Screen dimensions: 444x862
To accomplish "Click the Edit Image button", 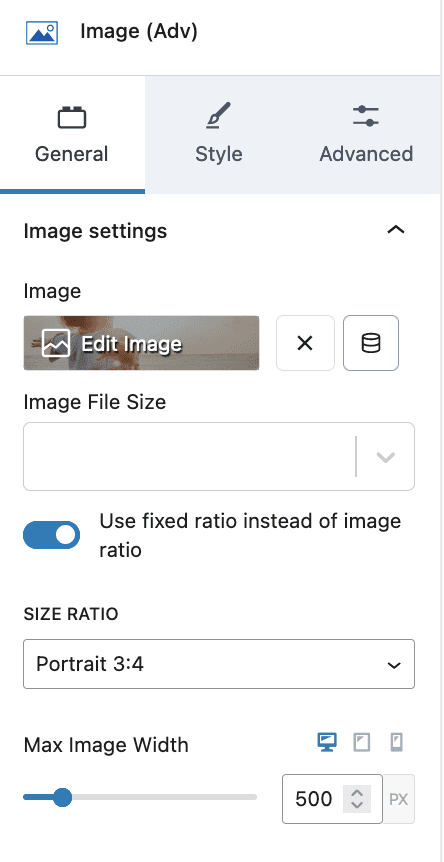I will (x=141, y=343).
